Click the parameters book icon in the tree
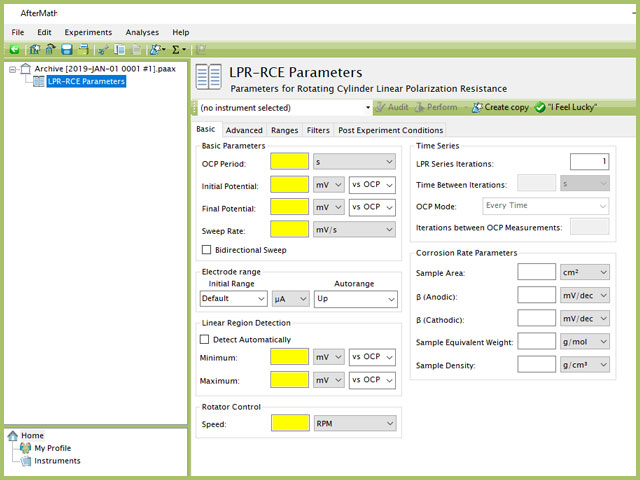640x480 pixels. 39,81
